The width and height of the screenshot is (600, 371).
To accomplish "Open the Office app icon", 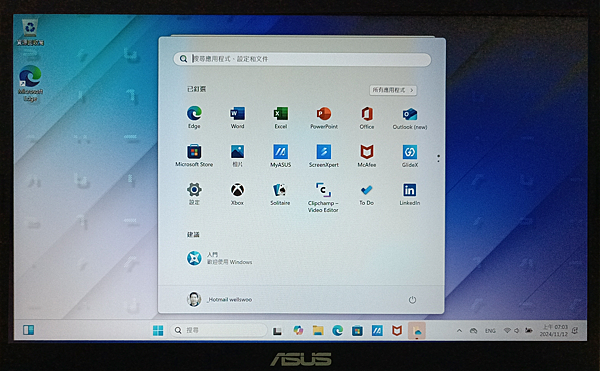I will pos(367,117).
